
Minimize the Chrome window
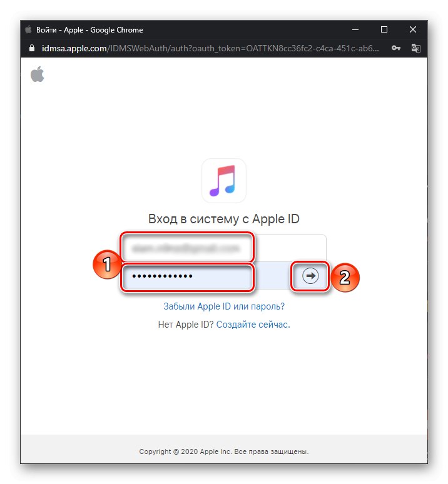pyautogui.click(x=355, y=29)
